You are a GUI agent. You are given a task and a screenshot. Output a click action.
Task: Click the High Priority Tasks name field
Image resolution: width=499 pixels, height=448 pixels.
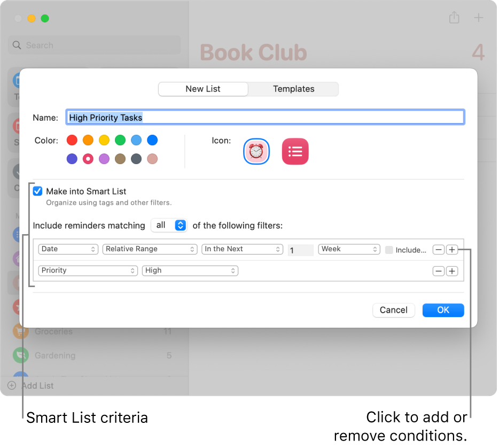[x=265, y=117]
